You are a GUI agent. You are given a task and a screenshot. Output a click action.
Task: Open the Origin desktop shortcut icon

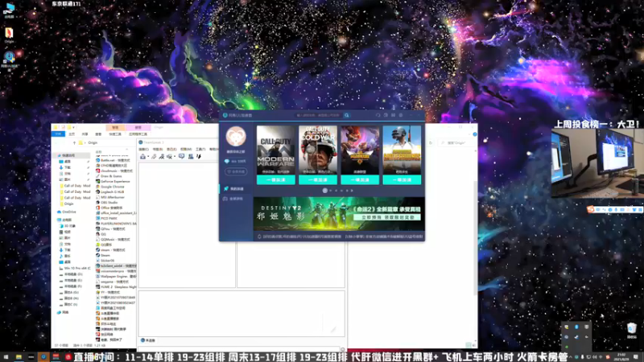click(9, 35)
